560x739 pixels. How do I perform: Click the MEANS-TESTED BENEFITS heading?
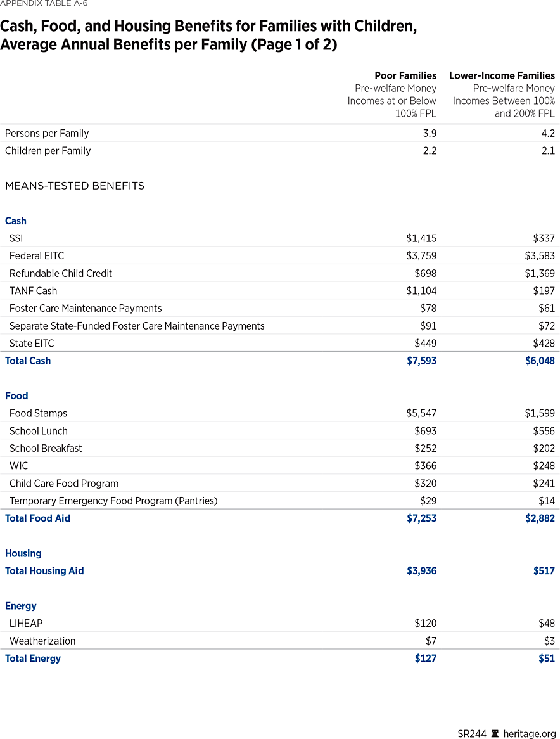point(75,186)
